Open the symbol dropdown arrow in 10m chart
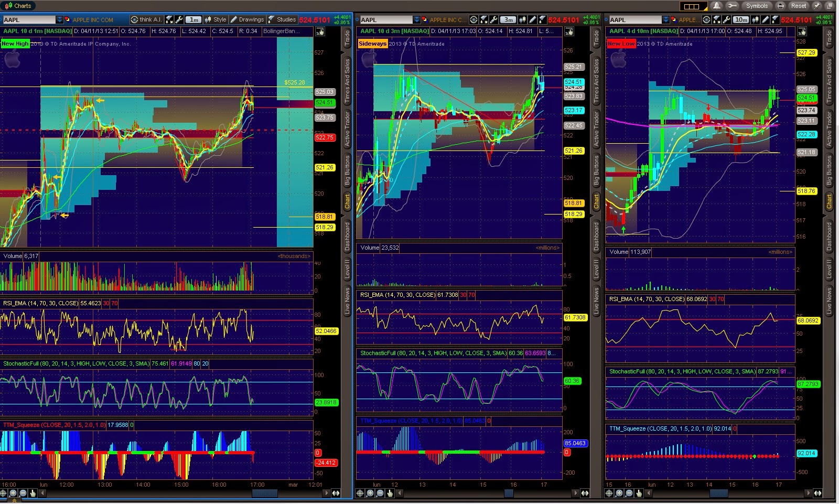The image size is (839, 504). (665, 20)
